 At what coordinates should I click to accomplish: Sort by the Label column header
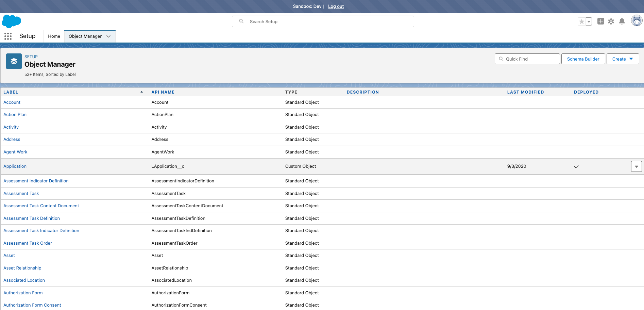11,92
